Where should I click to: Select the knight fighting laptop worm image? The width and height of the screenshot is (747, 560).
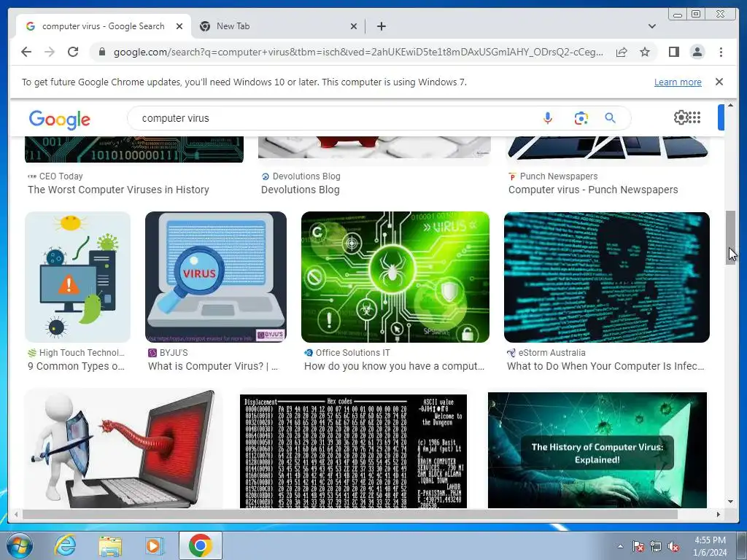coord(123,448)
